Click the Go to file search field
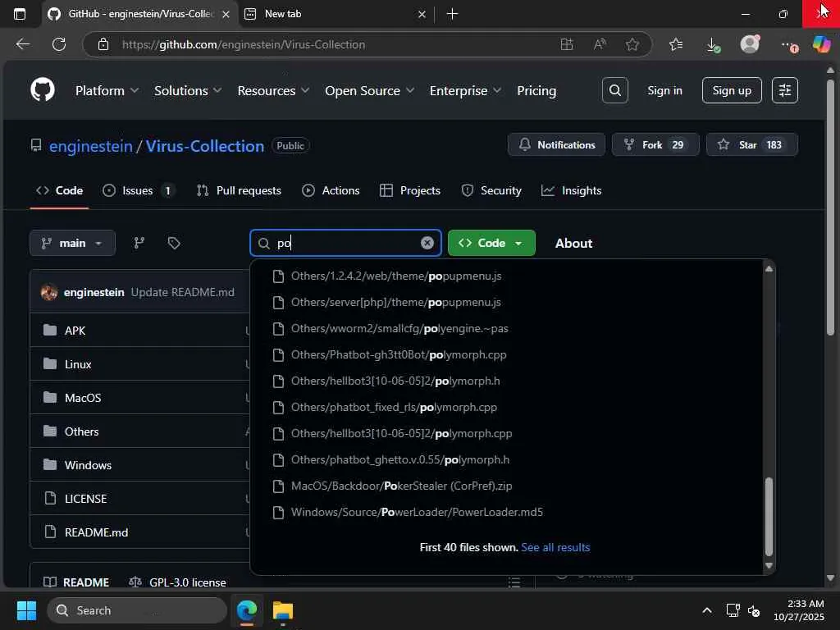 pyautogui.click(x=345, y=243)
